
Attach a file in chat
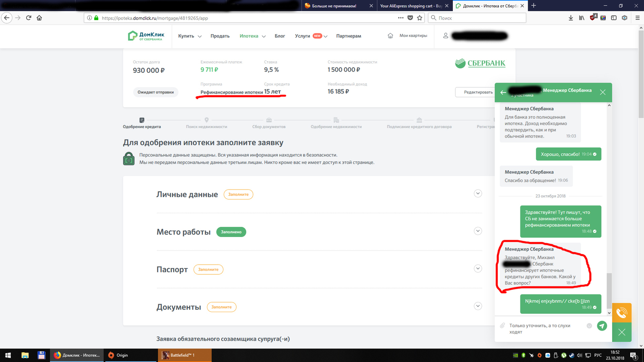pos(502,325)
